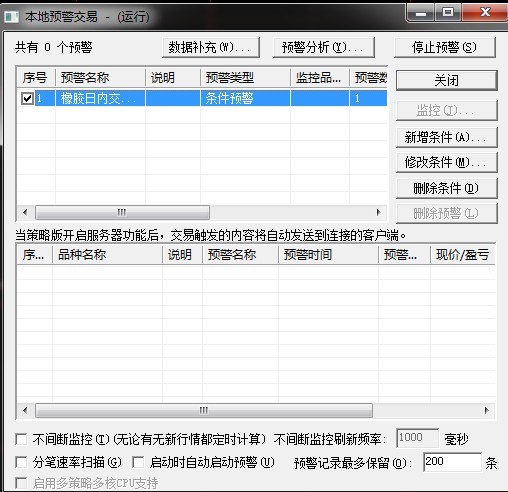Open 修改条件(M) to edit condition
Screen dimensions: 508x492
click(x=446, y=162)
